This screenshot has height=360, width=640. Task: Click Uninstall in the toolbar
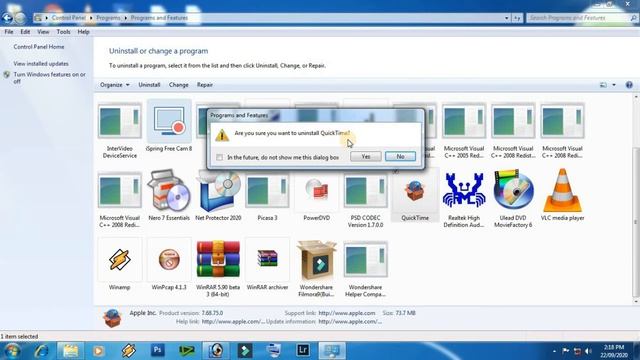tap(149, 85)
